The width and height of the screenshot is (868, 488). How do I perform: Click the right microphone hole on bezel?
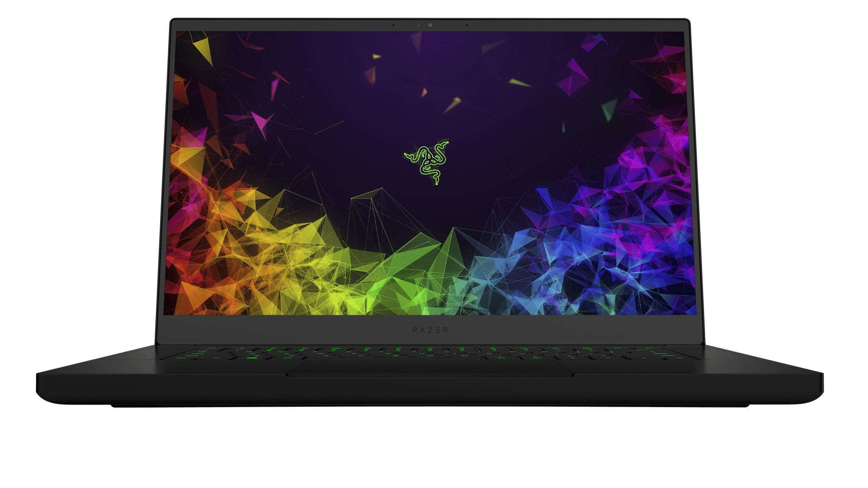pos(467,25)
